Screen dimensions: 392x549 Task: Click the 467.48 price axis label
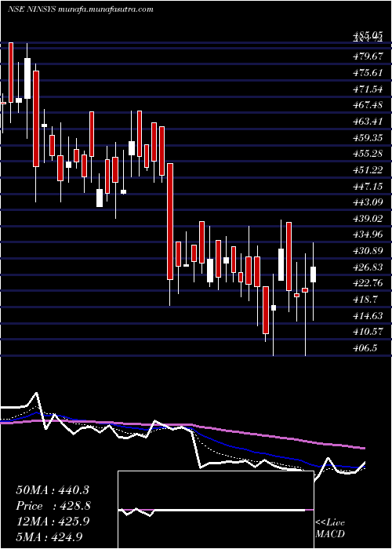(x=367, y=104)
